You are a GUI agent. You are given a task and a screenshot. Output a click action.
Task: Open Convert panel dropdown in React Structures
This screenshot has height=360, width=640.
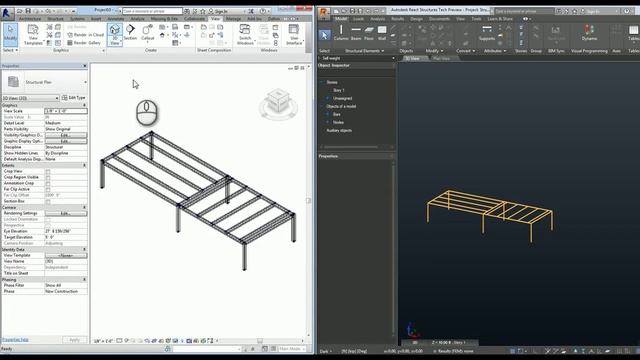(x=465, y=51)
